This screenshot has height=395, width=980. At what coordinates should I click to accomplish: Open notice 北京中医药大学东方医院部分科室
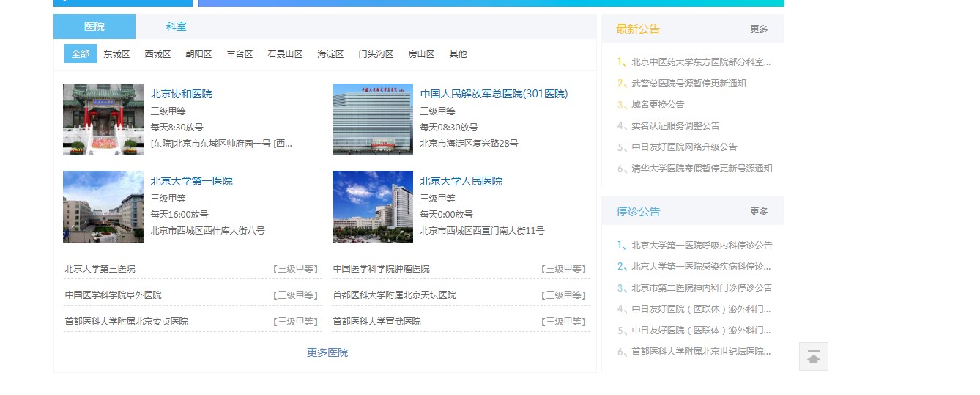click(x=701, y=62)
